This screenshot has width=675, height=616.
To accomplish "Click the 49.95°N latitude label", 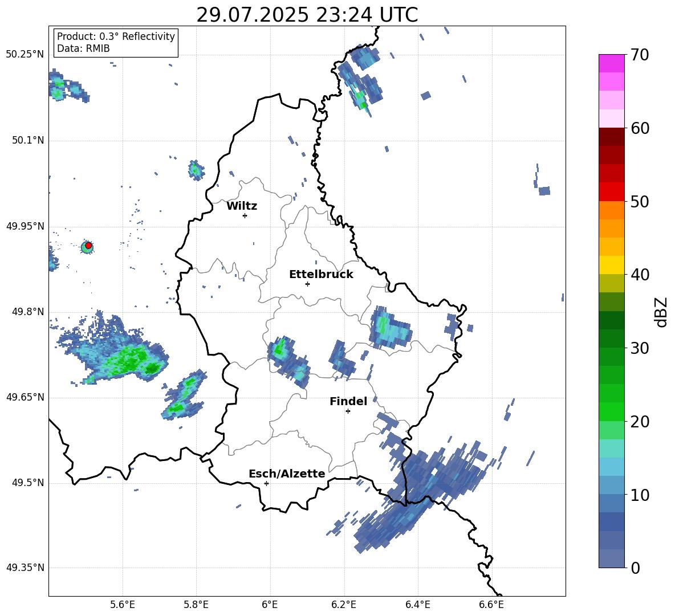I will (25, 226).
